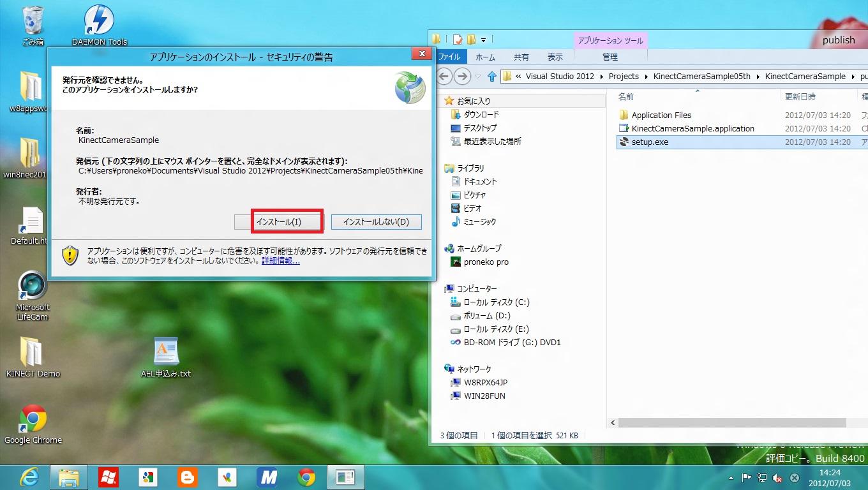Select the setup.exe file
Viewport: 868px width, 490px height.
[650, 142]
